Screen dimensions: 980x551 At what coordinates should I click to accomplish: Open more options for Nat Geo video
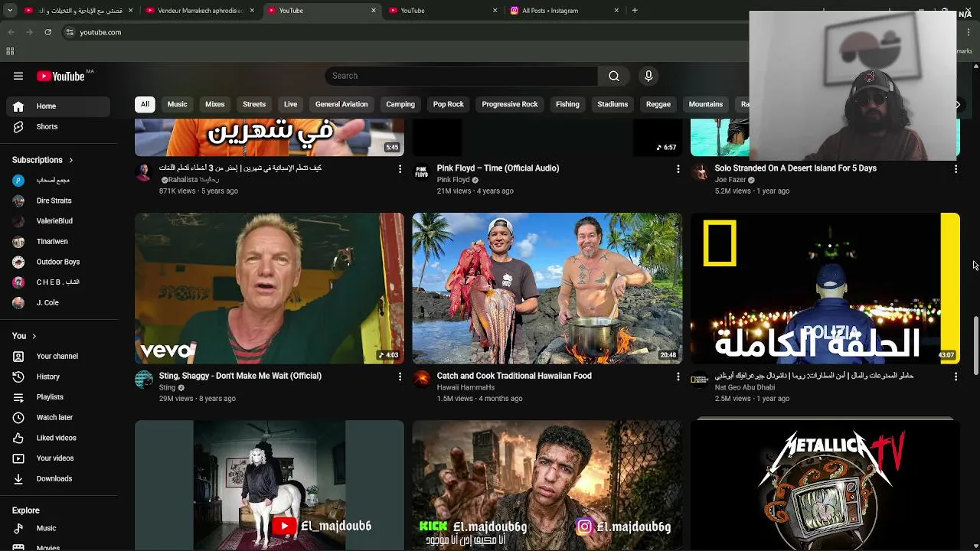(x=955, y=377)
